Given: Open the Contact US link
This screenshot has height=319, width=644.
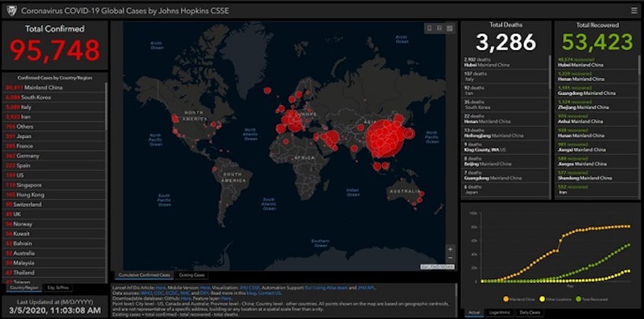Looking at the screenshot, I should tap(270, 293).
